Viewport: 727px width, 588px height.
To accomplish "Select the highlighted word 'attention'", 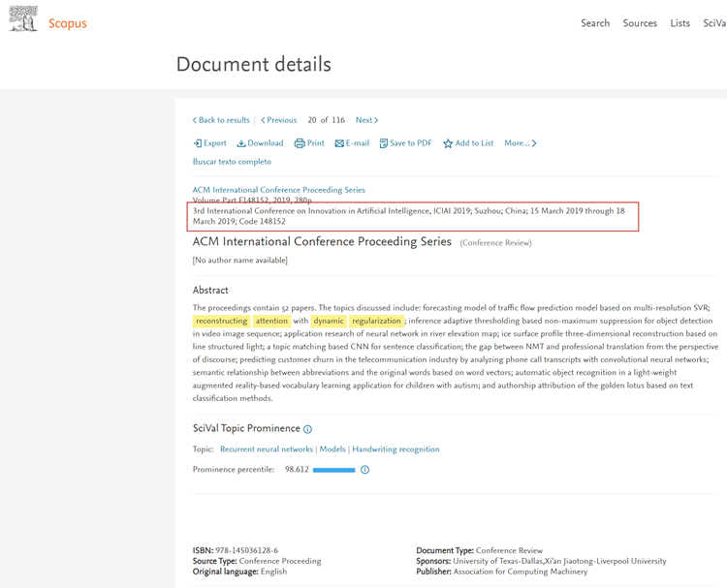I will (x=271, y=321).
